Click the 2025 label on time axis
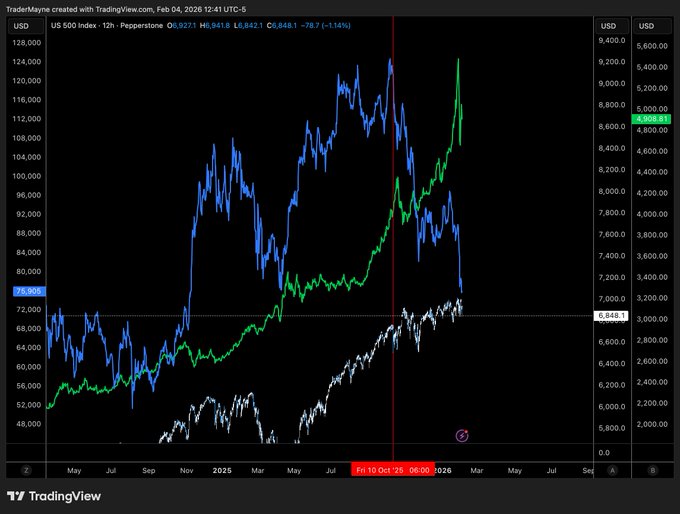The image size is (680, 514). tap(222, 469)
